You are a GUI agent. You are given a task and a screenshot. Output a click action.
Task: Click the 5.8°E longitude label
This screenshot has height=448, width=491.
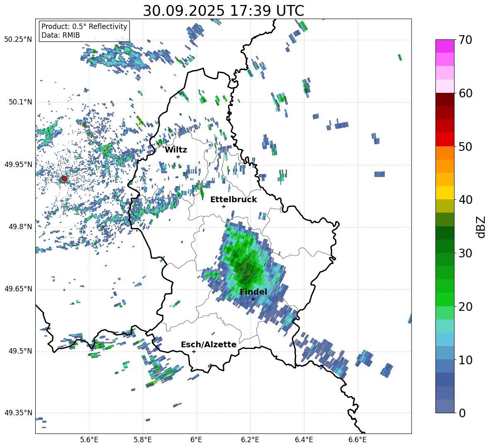(143, 440)
